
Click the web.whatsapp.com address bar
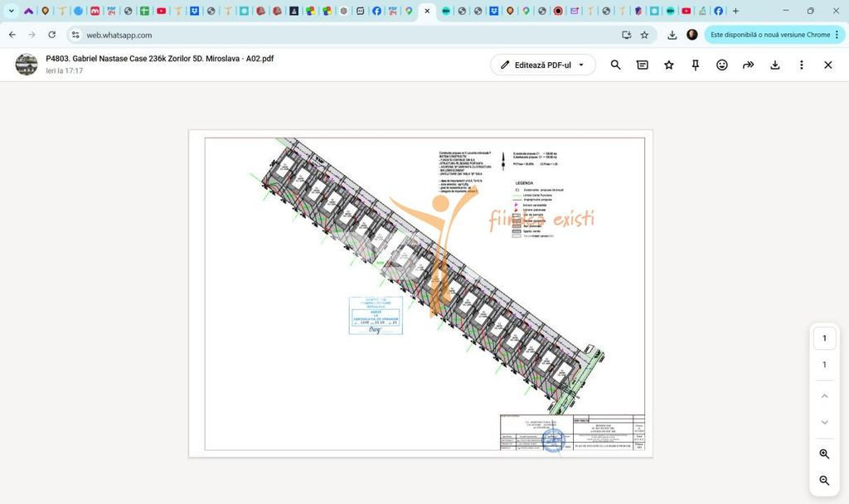click(347, 35)
